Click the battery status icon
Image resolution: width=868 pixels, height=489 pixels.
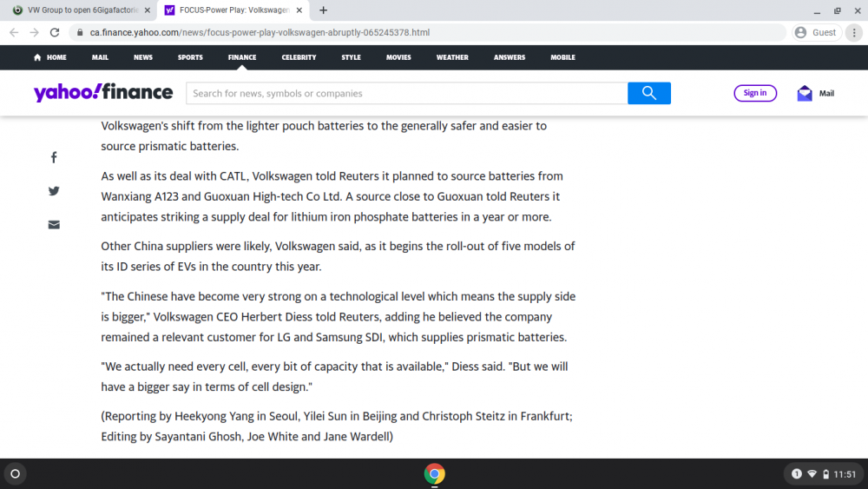pos(826,474)
